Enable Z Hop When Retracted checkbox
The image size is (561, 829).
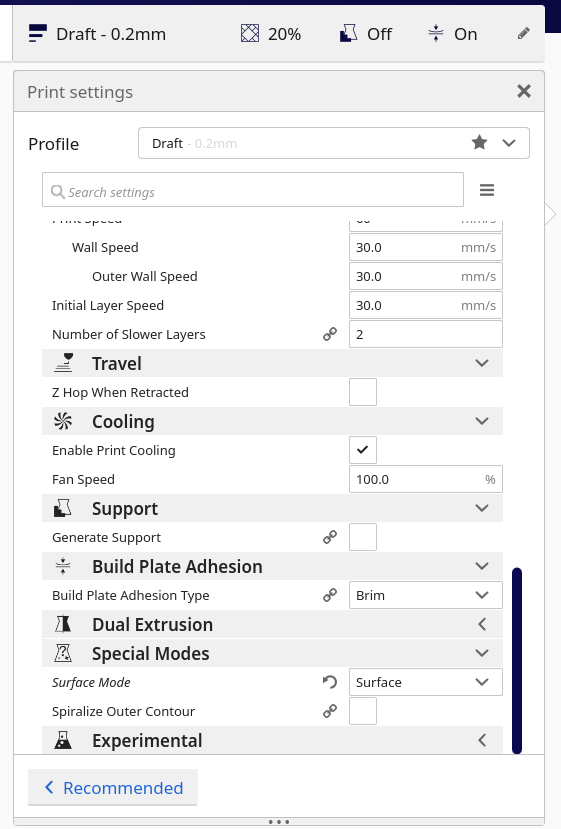(x=363, y=392)
